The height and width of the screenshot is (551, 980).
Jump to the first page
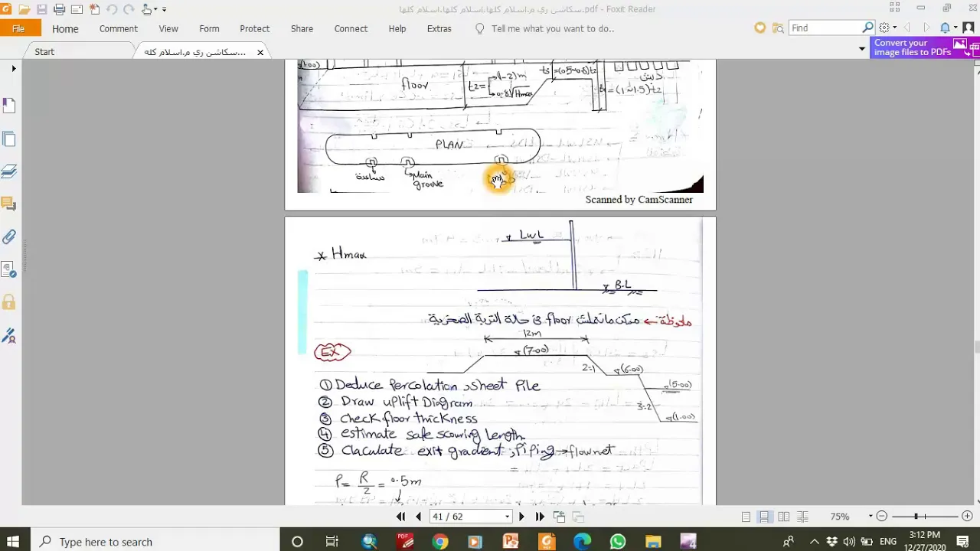401,517
